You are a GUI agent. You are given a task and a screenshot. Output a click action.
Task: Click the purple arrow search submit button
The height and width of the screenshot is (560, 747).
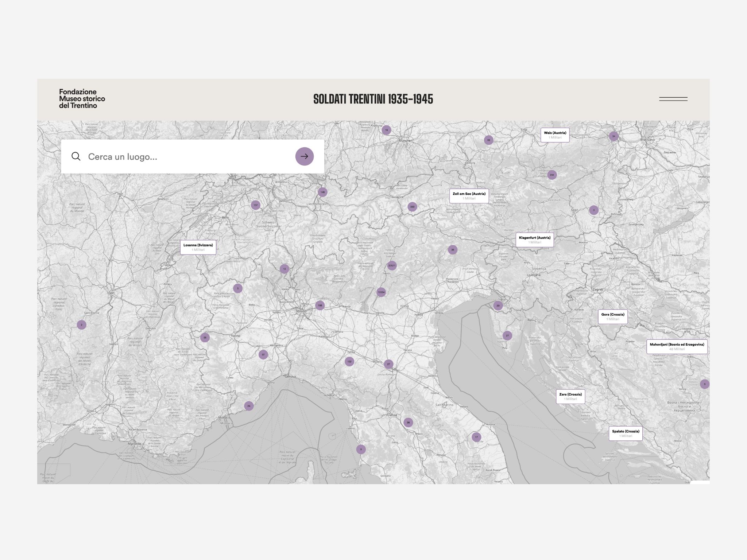pos(304,156)
